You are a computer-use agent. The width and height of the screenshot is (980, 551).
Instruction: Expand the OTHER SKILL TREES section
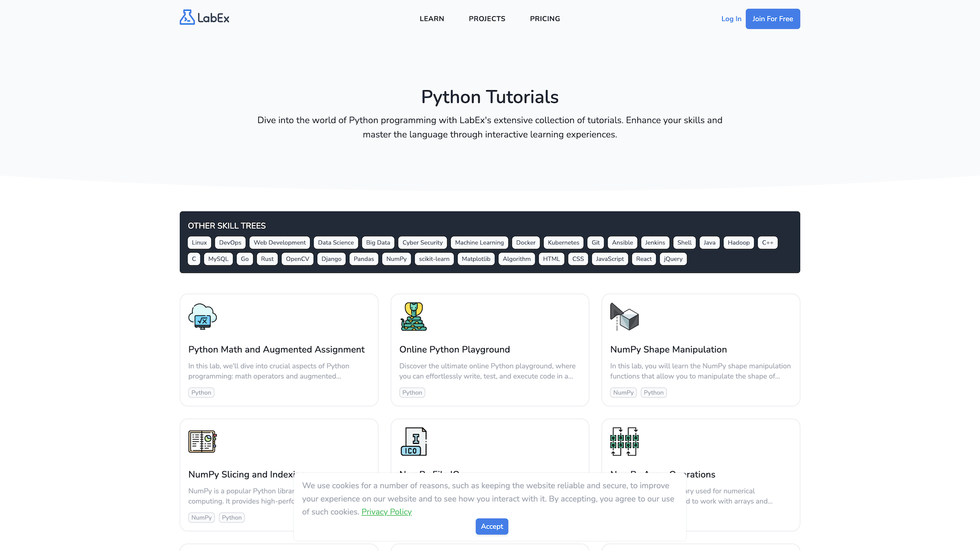tap(226, 226)
